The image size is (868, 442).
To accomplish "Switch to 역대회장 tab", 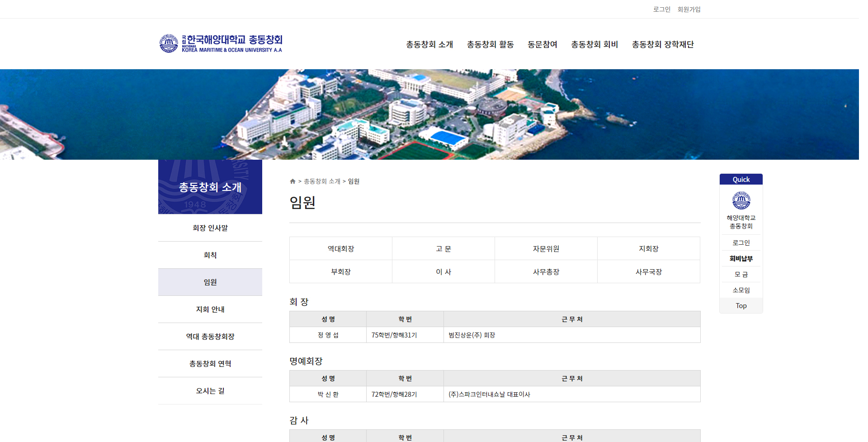I will coord(341,248).
